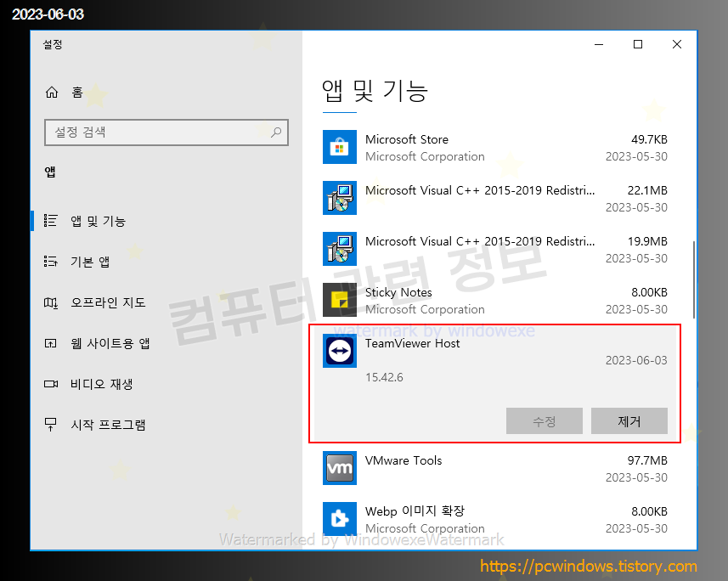Click the disabled 수정 button
Image resolution: width=728 pixels, height=581 pixels.
tap(545, 421)
